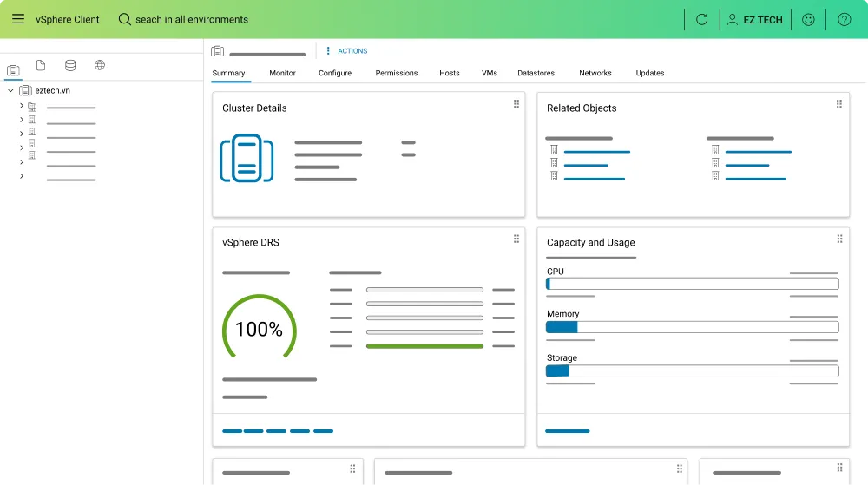Viewport: 868px width, 485px height.
Task: Click the green filled DRS bar
Action: [424, 346]
